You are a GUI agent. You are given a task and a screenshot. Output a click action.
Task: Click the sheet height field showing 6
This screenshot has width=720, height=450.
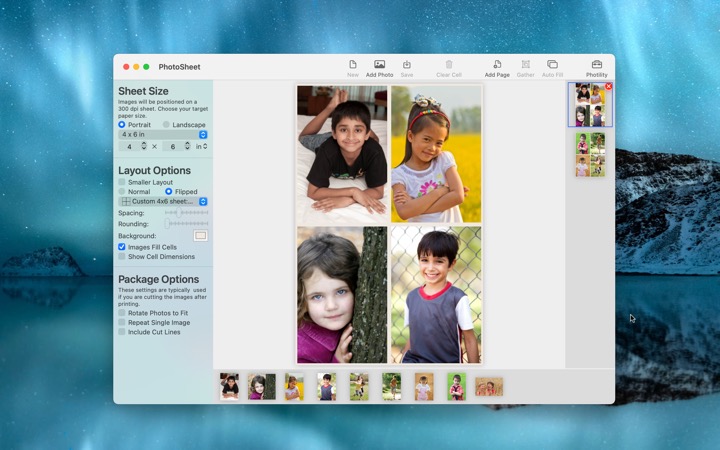(173, 146)
